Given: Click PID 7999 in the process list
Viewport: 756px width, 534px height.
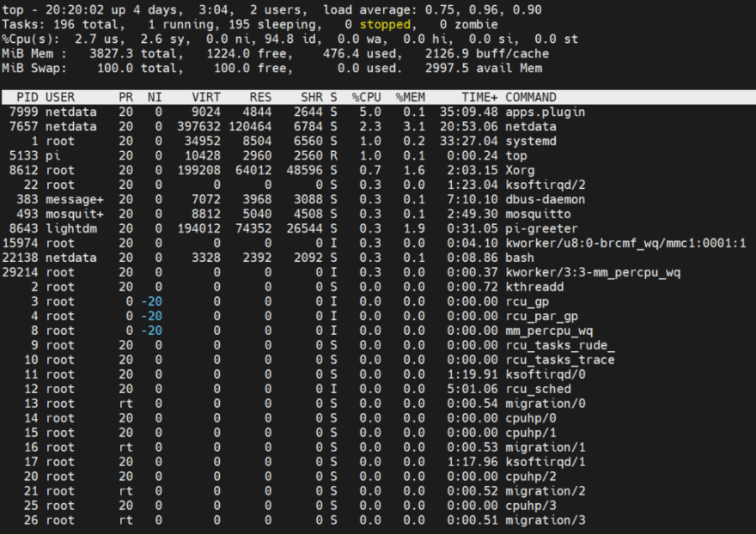Looking at the screenshot, I should click(24, 112).
